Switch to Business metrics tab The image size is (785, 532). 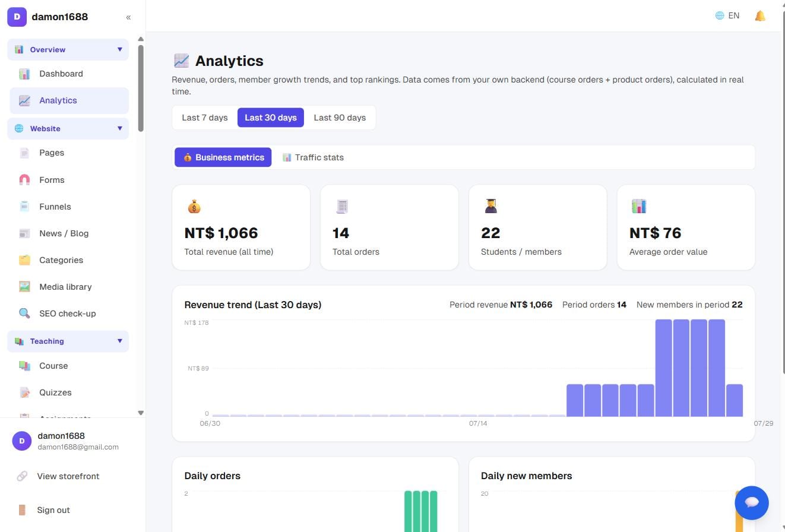coord(223,157)
